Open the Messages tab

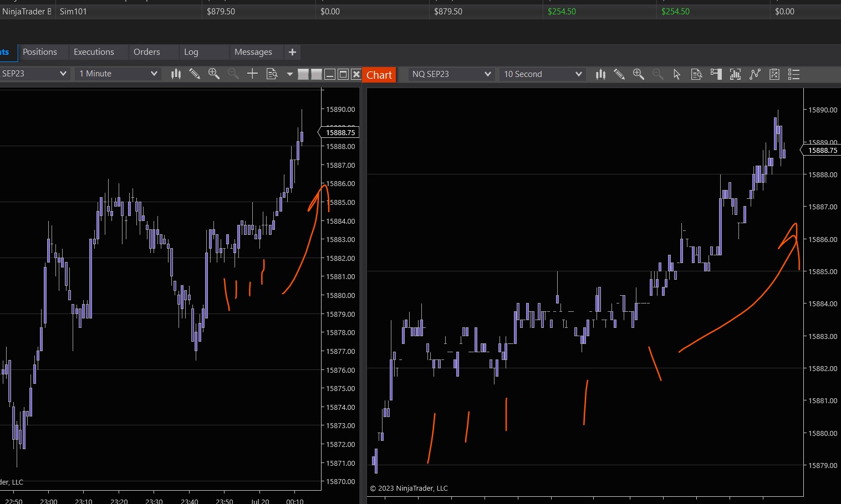coord(253,52)
